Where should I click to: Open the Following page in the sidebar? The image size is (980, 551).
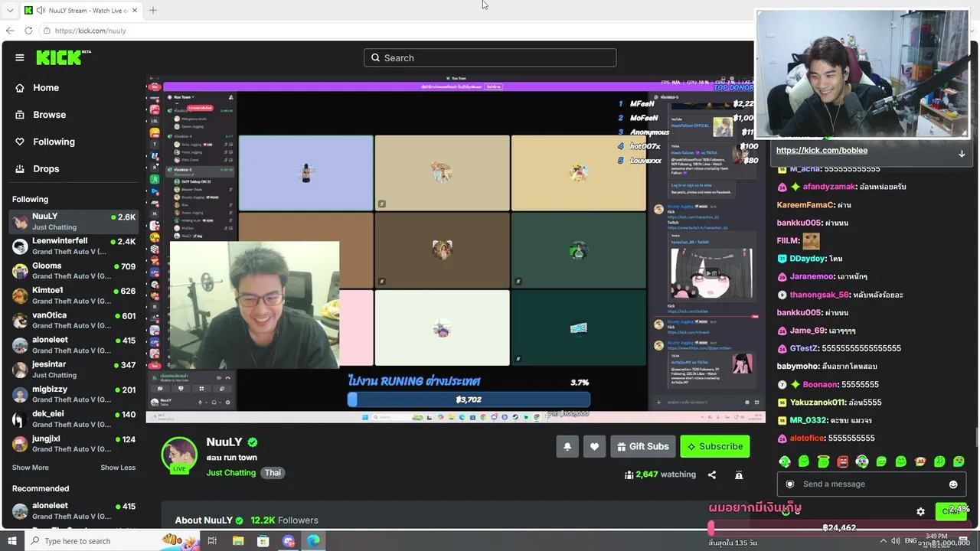(54, 142)
